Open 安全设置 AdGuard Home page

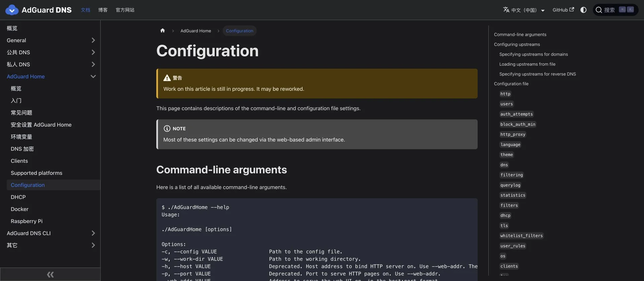(41, 125)
